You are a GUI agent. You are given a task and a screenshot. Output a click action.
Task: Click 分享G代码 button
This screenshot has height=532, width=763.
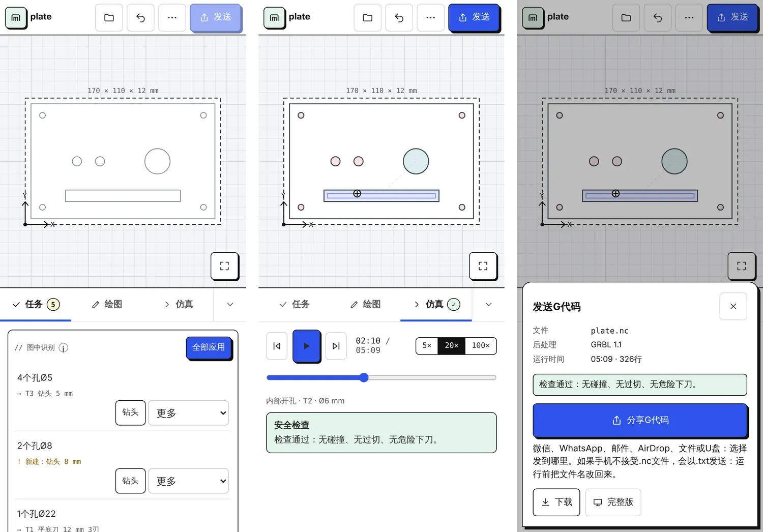click(640, 420)
